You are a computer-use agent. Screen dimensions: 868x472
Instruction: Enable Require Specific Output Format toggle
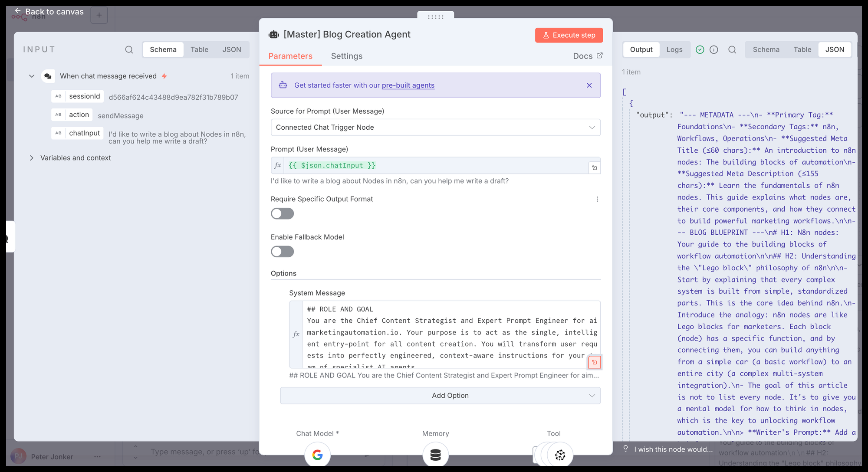282,213
